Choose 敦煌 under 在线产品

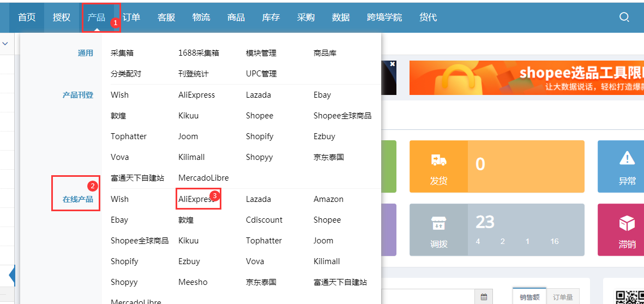click(x=185, y=220)
